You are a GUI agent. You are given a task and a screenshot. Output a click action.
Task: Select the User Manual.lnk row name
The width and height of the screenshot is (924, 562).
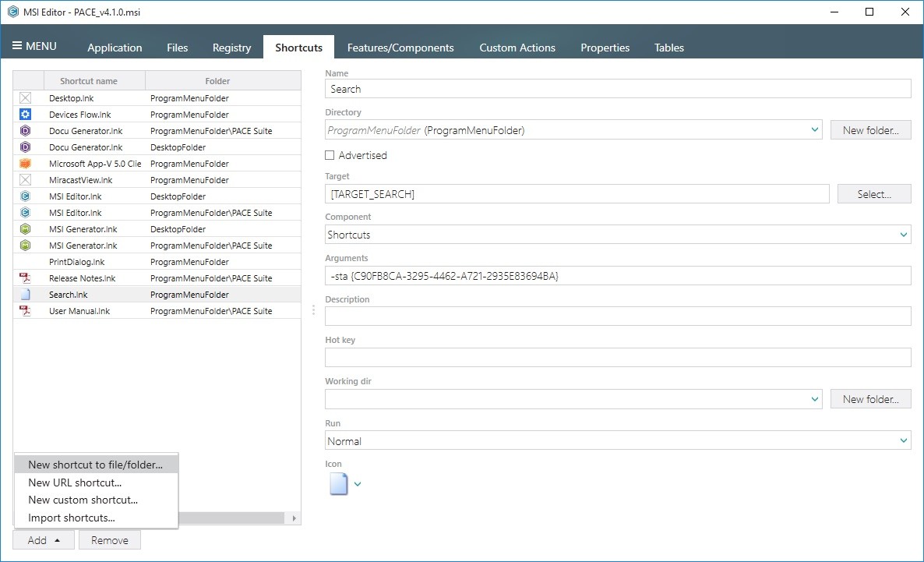(79, 311)
